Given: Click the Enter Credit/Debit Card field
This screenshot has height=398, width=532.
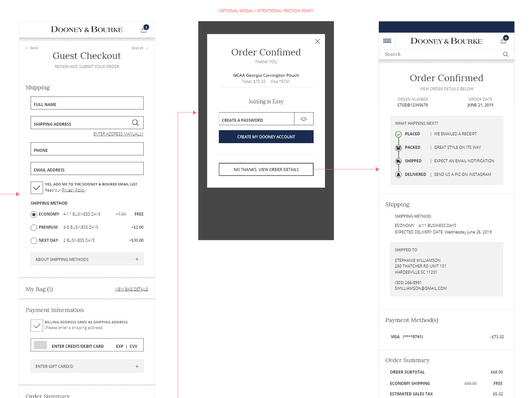Looking at the screenshot, I should click(87, 345).
